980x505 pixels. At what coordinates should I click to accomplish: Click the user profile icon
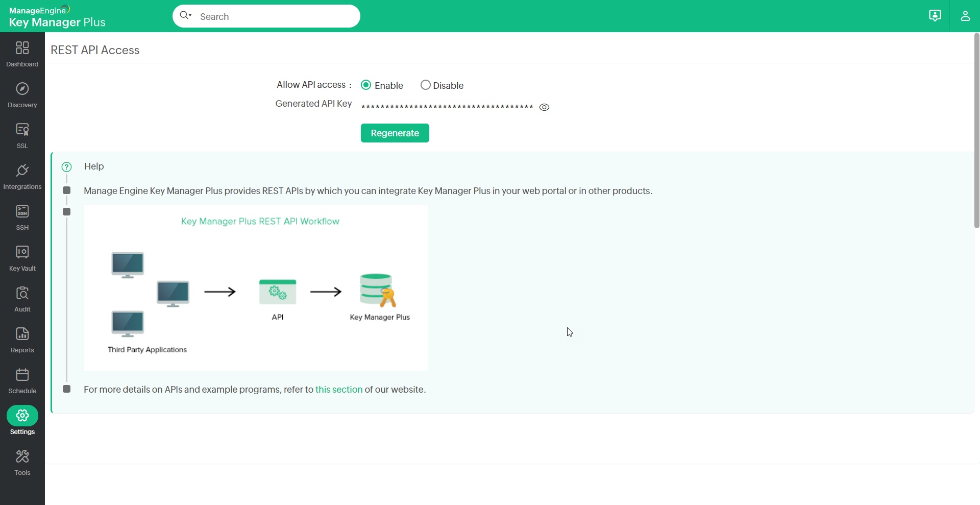pos(965,16)
